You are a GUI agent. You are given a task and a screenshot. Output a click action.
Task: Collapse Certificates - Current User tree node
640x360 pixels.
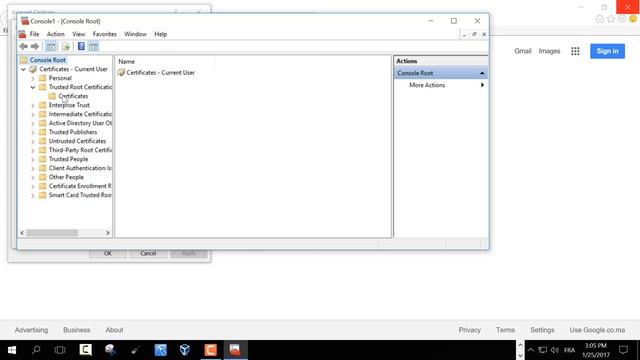click(x=23, y=69)
